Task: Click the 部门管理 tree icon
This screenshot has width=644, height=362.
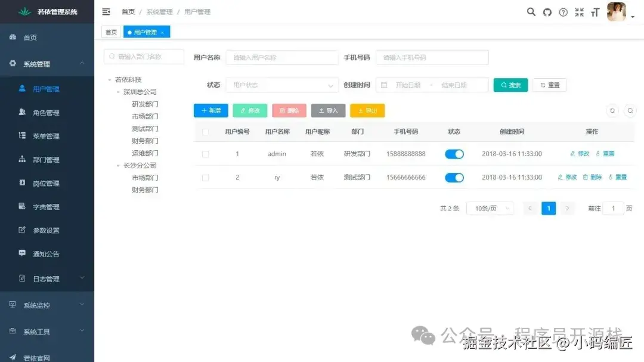Action: pos(22,159)
